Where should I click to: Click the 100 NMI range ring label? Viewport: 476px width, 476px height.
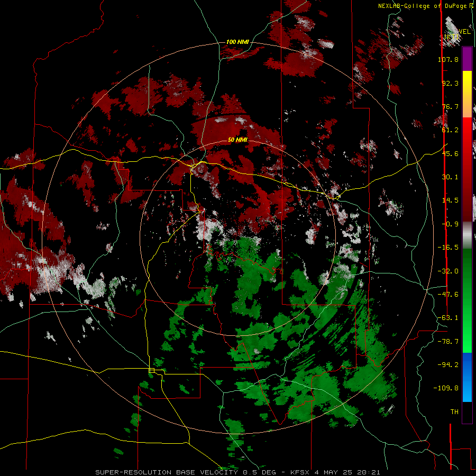[237, 42]
